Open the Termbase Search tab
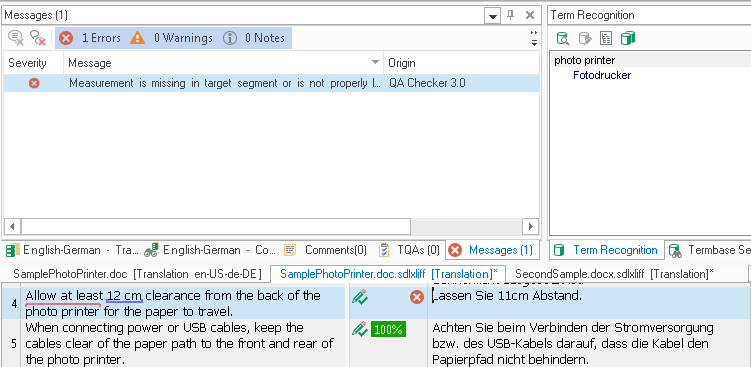The width and height of the screenshot is (751, 367). click(x=709, y=250)
